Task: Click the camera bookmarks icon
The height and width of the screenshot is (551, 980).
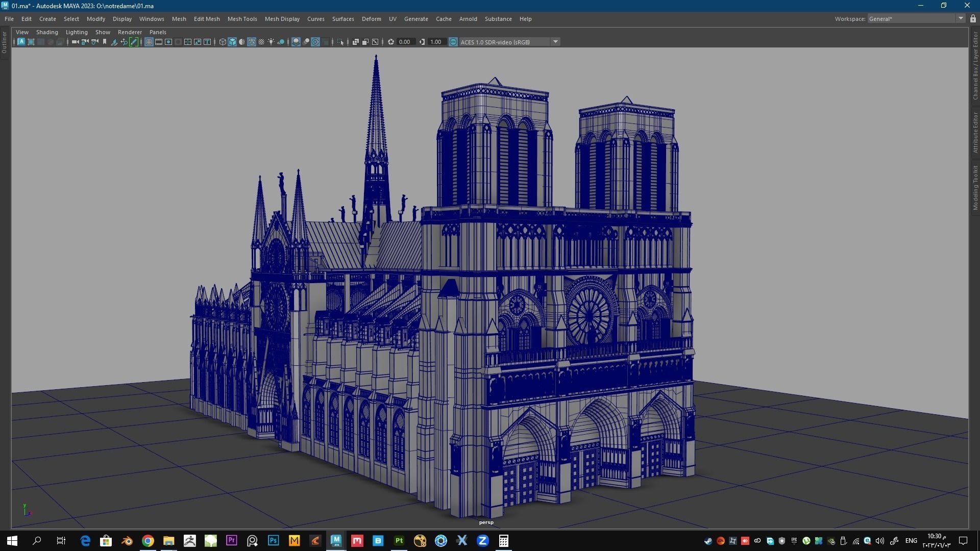Action: [105, 42]
